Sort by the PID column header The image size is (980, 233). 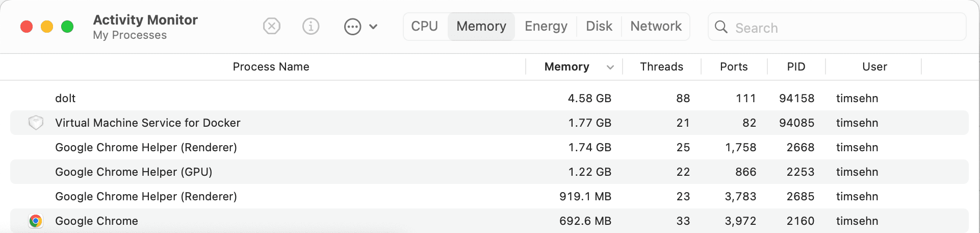coord(796,67)
